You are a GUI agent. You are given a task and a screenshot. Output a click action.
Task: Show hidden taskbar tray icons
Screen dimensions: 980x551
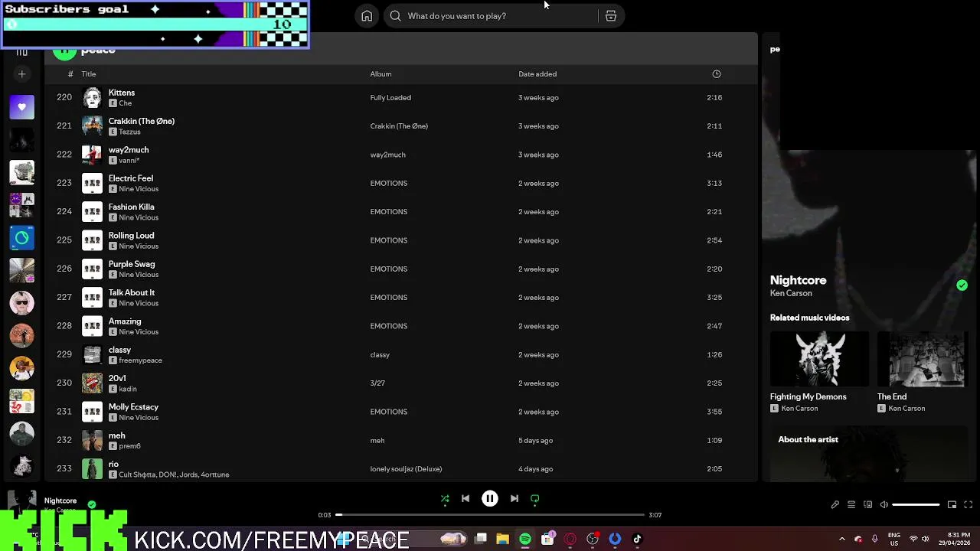coord(841,539)
